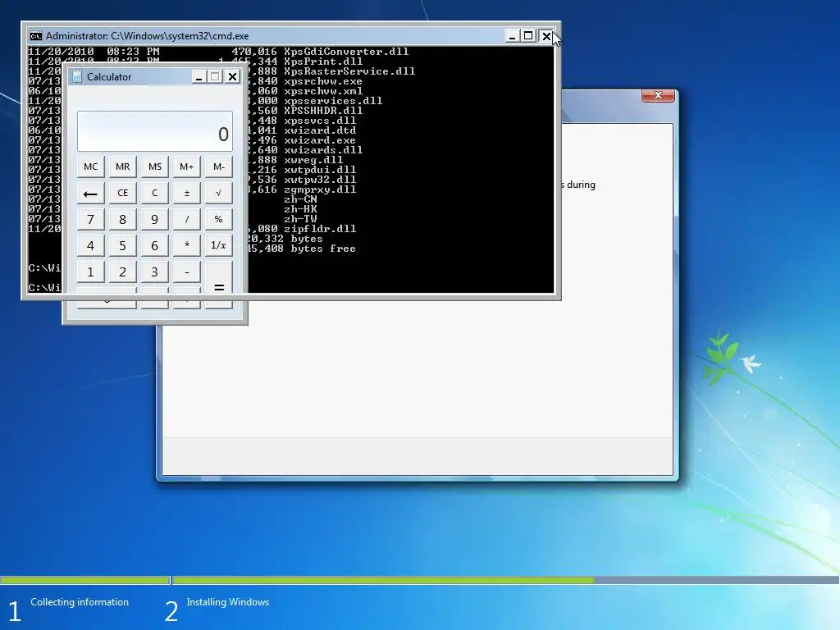This screenshot has width=840, height=630.
Task: Click digit 6 on Calculator
Action: (155, 245)
